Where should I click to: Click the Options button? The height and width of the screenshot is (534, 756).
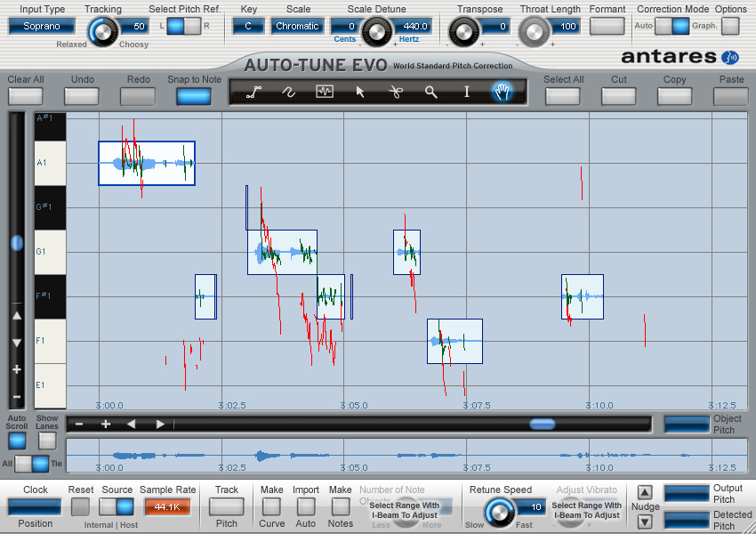730,26
